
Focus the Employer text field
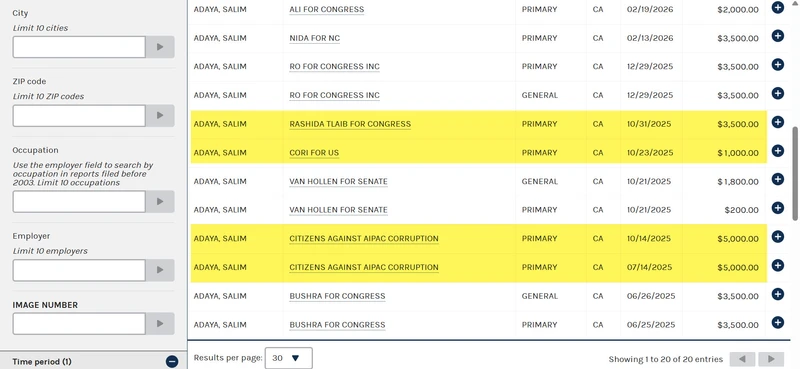pos(79,270)
